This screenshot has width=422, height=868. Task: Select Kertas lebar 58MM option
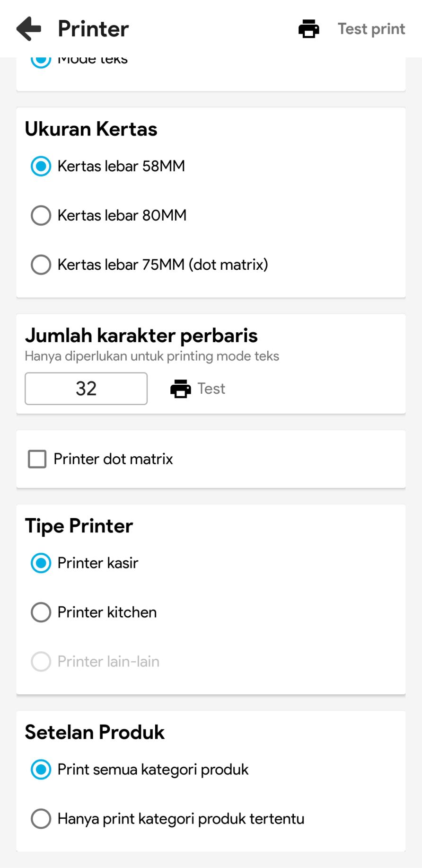pos(41,166)
